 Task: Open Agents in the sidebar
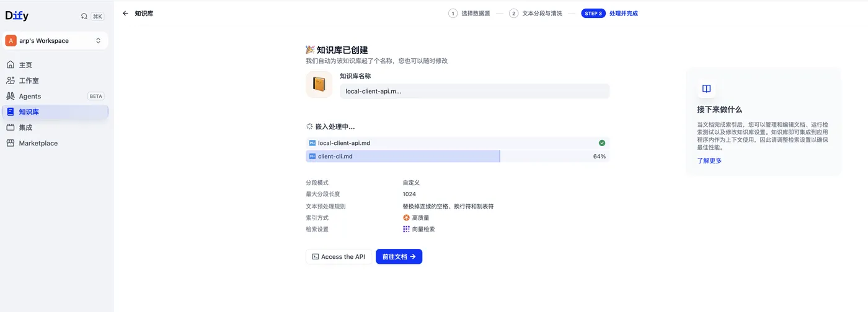pyautogui.click(x=55, y=96)
